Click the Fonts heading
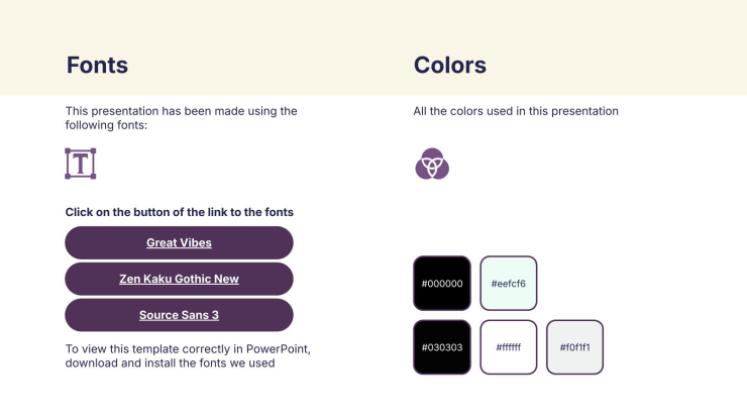The width and height of the screenshot is (747, 420). (97, 65)
